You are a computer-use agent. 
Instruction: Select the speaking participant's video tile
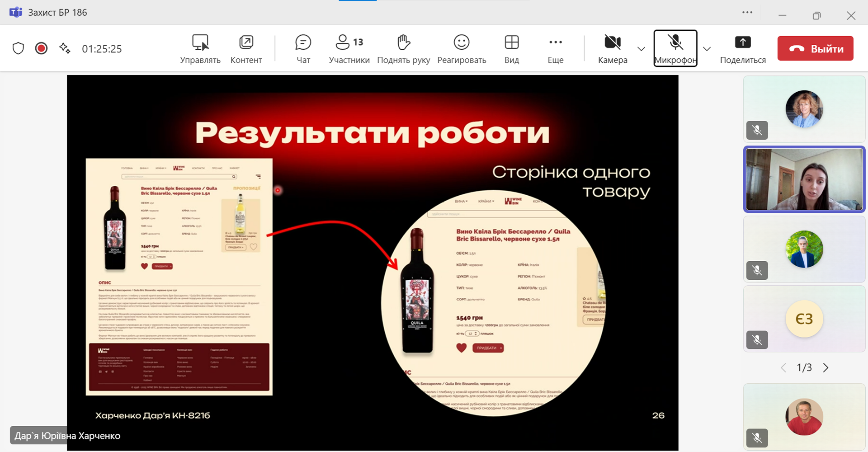coord(804,179)
